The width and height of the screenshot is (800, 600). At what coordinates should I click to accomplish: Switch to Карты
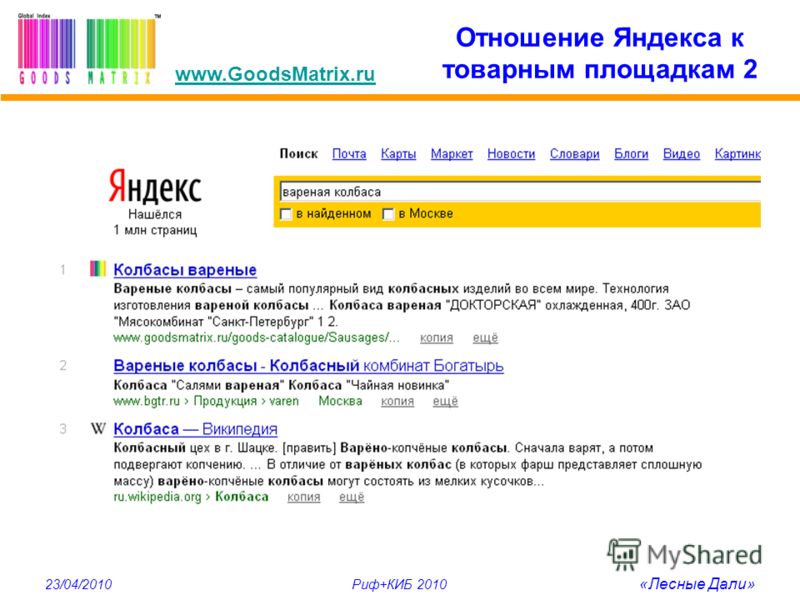[398, 154]
